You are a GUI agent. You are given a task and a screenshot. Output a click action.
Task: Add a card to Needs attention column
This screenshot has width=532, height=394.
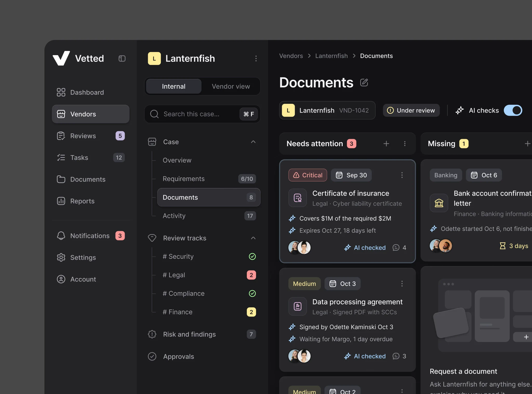386,144
